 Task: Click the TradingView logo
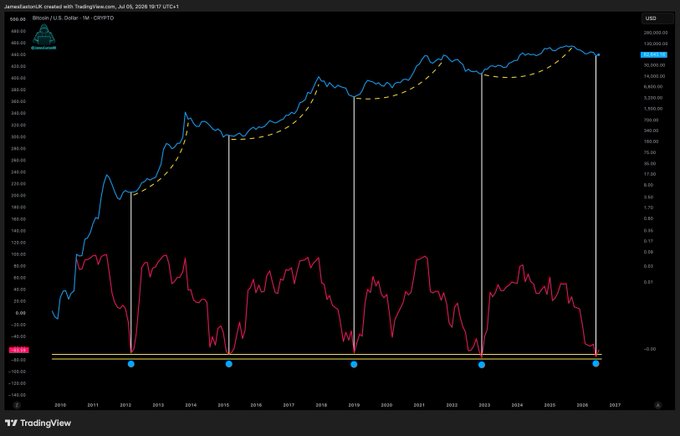(38, 423)
